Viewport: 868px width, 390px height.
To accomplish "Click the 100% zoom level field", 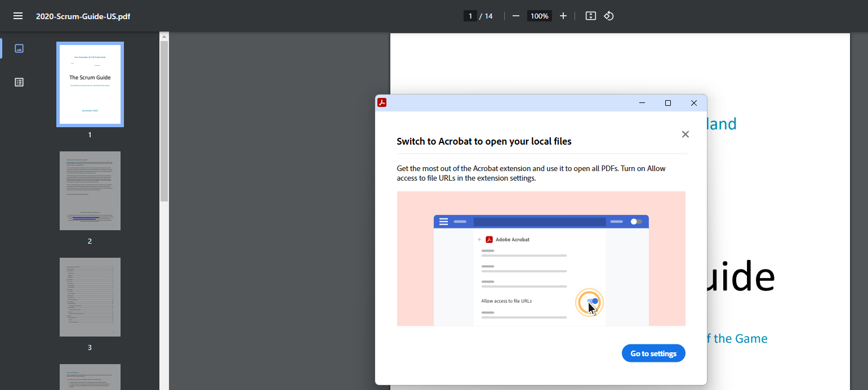I will click(539, 16).
